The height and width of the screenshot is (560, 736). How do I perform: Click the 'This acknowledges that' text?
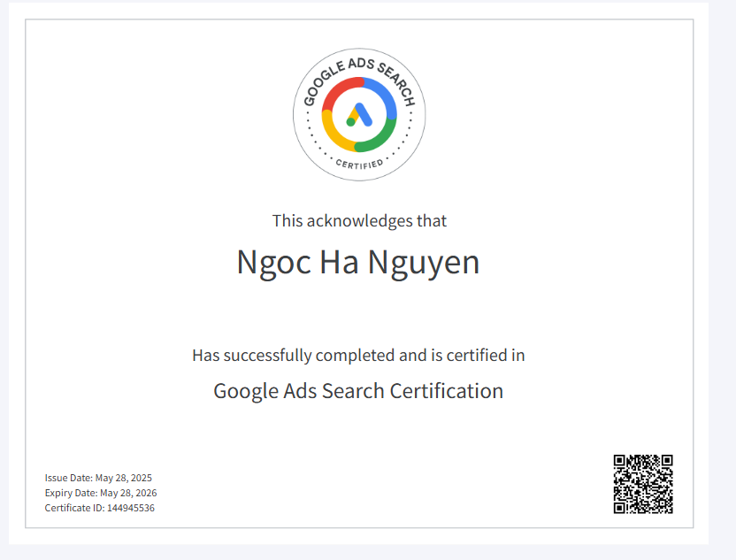point(359,220)
